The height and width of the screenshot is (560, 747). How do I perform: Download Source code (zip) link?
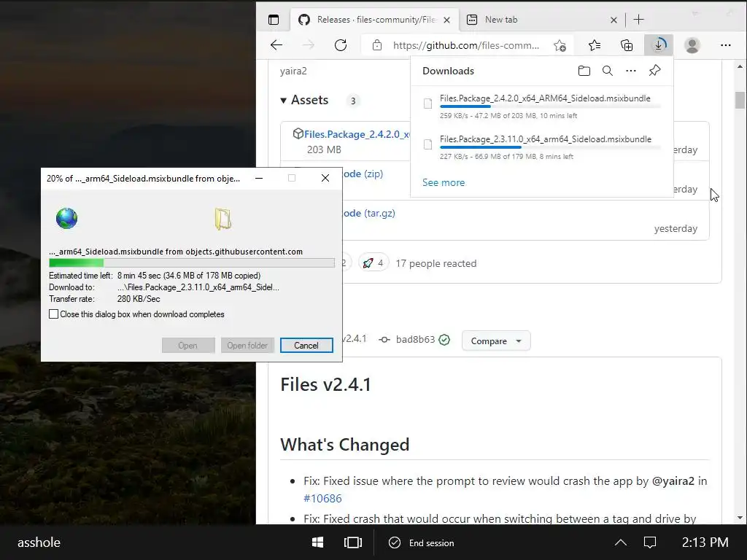[x=363, y=174]
